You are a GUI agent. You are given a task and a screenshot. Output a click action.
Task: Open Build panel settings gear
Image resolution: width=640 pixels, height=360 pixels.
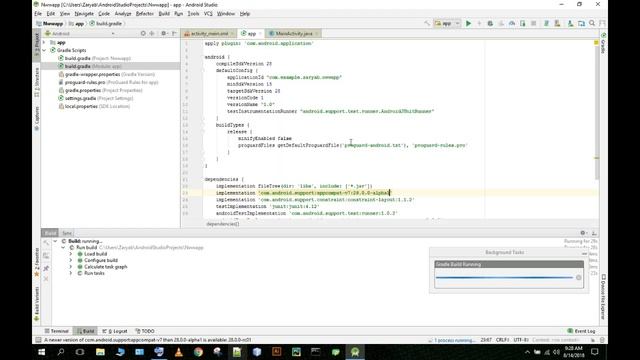(x=583, y=233)
